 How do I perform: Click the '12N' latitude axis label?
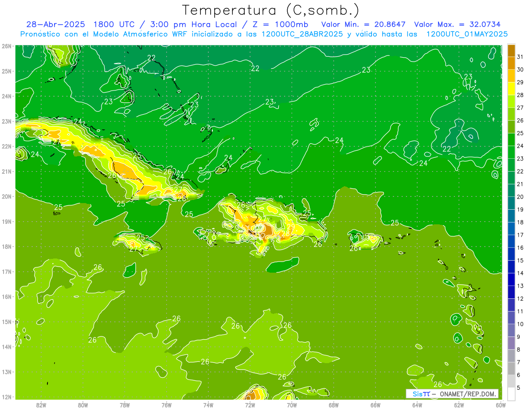[7, 397]
